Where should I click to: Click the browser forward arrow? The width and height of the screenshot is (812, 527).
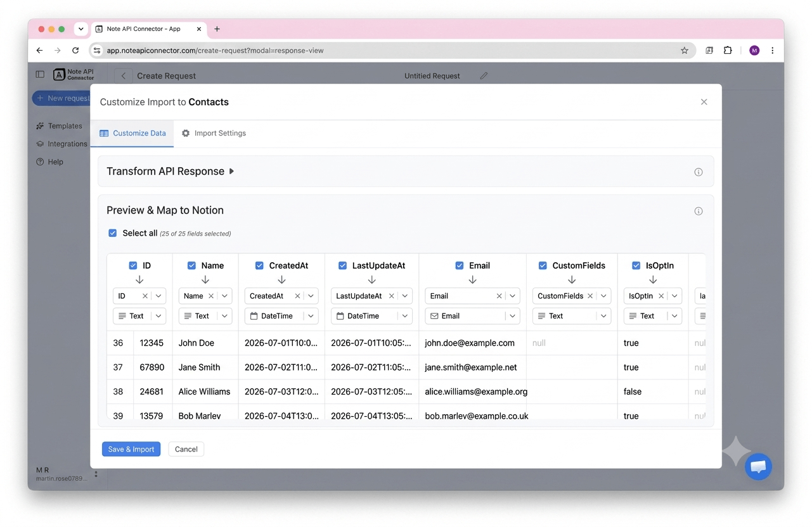click(58, 51)
